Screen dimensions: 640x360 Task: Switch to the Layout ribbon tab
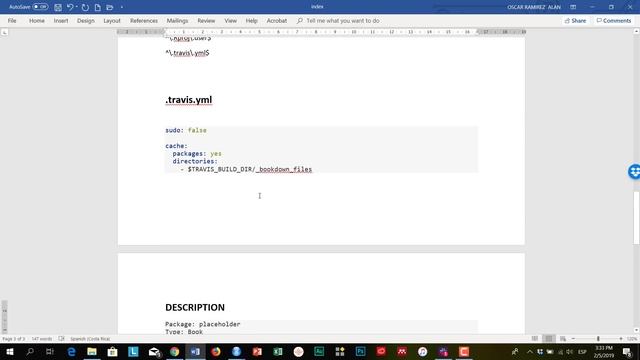112,20
